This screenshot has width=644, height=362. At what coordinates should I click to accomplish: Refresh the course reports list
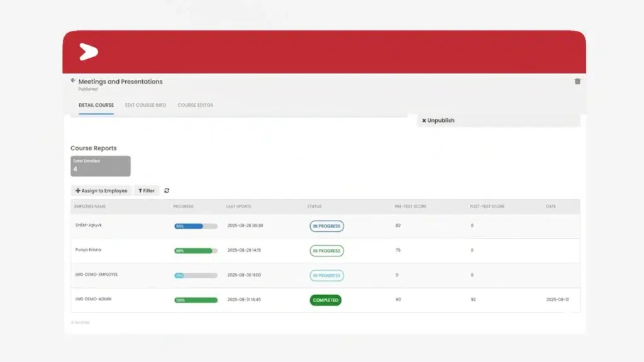pos(167,190)
